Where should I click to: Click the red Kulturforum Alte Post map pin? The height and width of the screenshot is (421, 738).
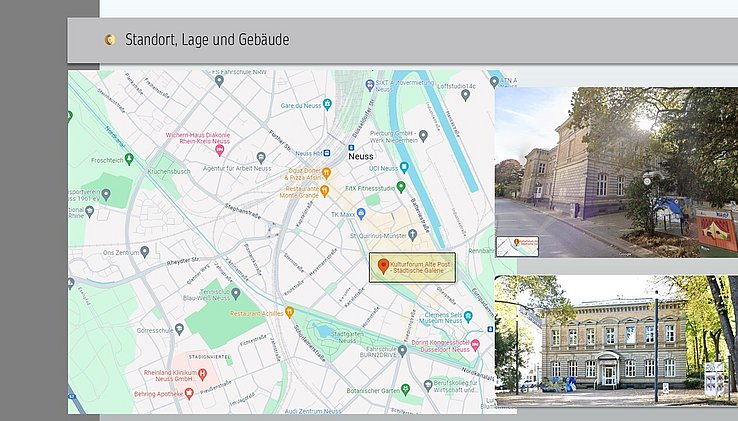pos(383,266)
